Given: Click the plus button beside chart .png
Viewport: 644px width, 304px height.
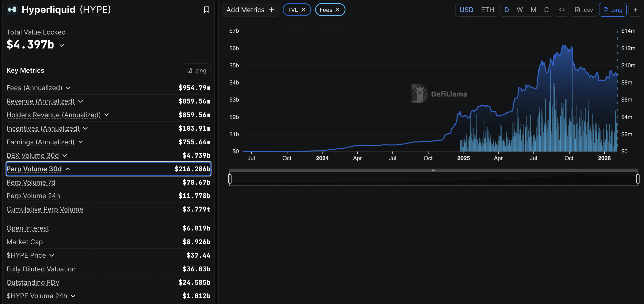Looking at the screenshot, I should point(635,10).
